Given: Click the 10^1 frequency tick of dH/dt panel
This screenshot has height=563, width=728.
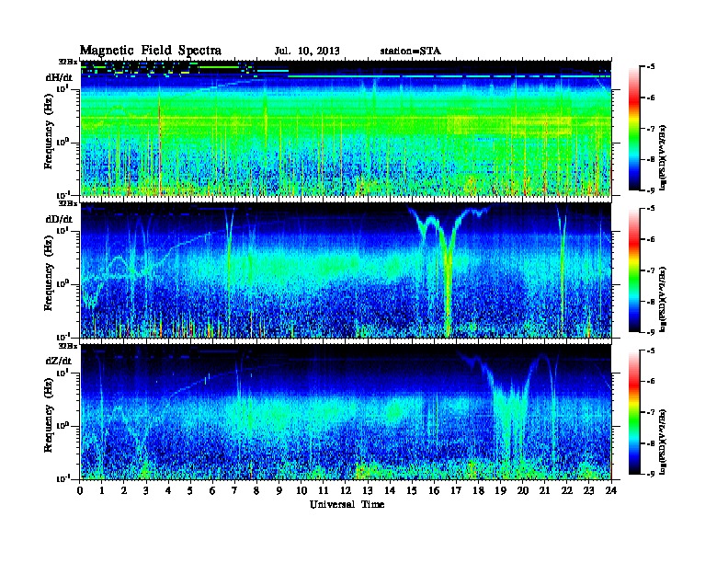Looking at the screenshot, I should pyautogui.click(x=63, y=88).
